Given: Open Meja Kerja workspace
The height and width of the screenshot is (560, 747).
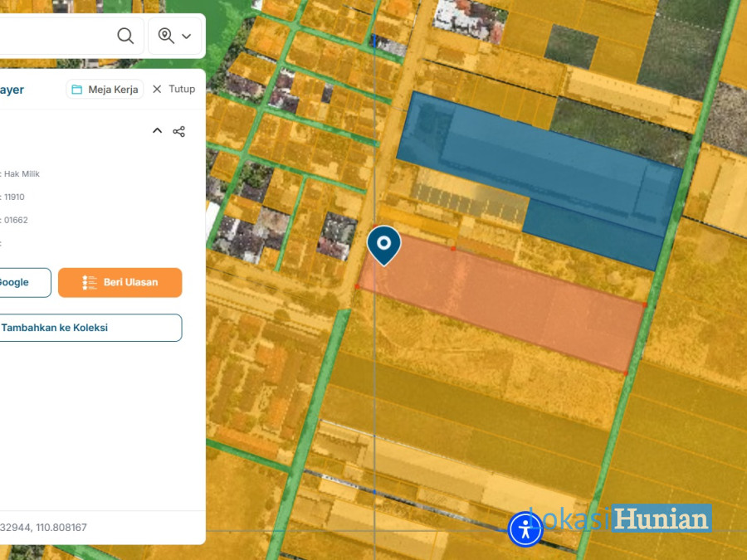Looking at the screenshot, I should point(105,90).
